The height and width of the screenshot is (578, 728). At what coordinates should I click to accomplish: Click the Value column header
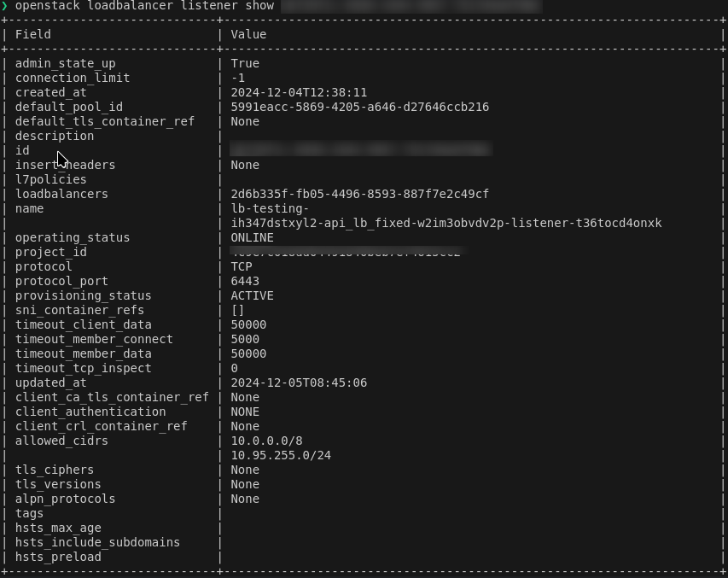click(x=248, y=34)
